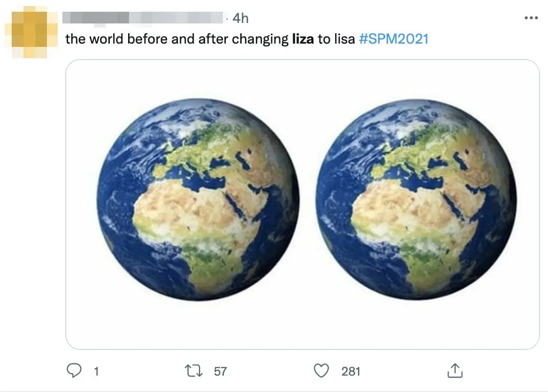Viewport: 548px width, 392px height.
Task: Open the right Earth globe image
Action: (x=416, y=199)
